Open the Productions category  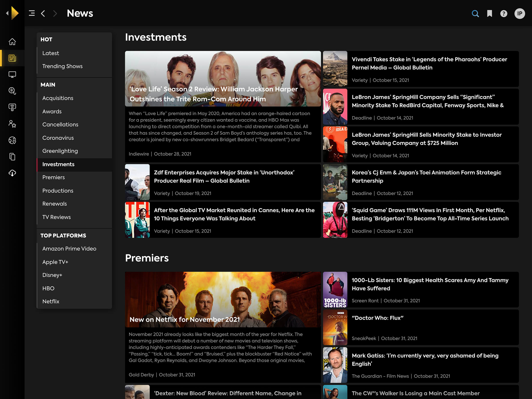click(x=74, y=190)
